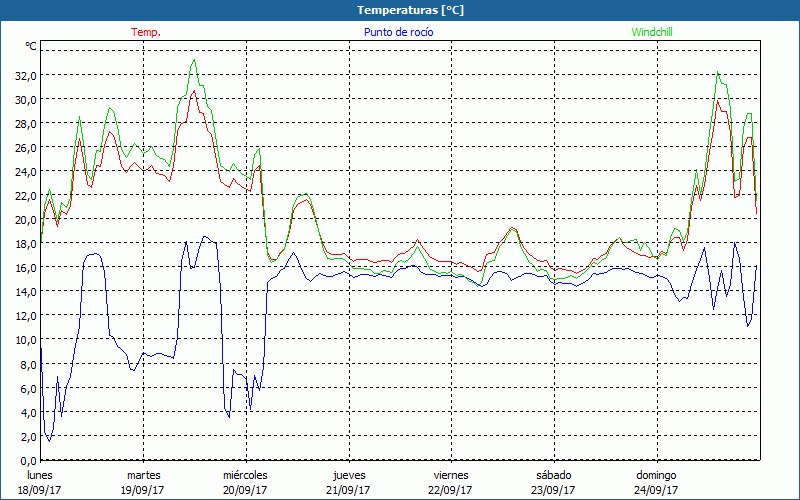Click the 24/09/17 date label
800x500 pixels.
657,490
